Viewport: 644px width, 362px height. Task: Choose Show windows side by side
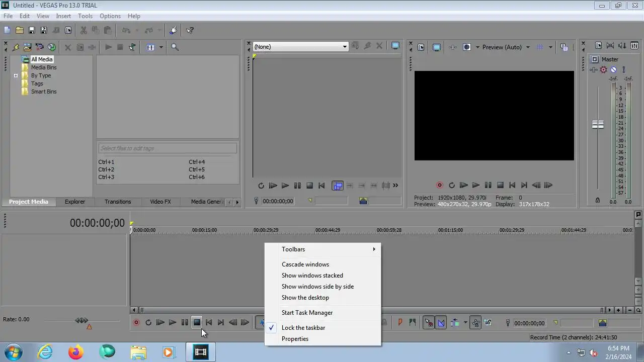(x=323, y=287)
